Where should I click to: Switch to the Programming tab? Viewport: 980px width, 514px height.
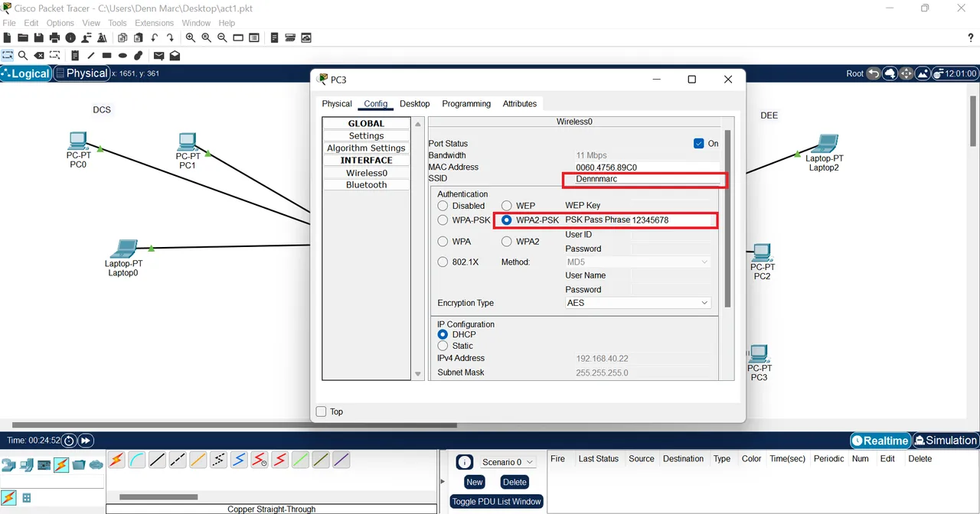[466, 104]
